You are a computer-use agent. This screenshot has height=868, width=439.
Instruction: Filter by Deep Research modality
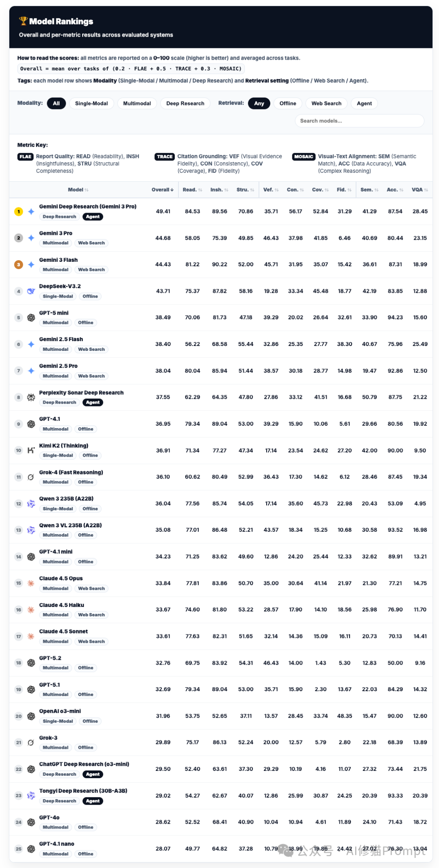(x=185, y=103)
